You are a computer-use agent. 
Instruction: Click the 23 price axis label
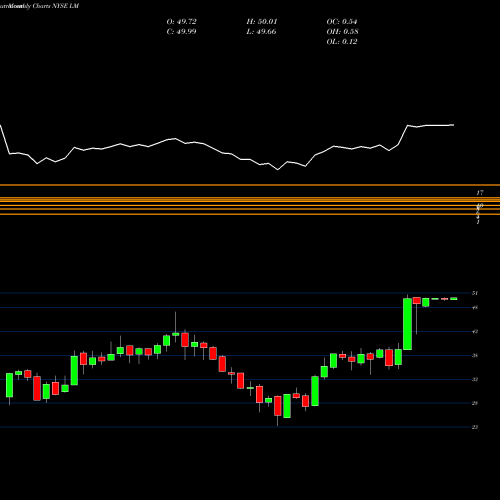click(475, 427)
